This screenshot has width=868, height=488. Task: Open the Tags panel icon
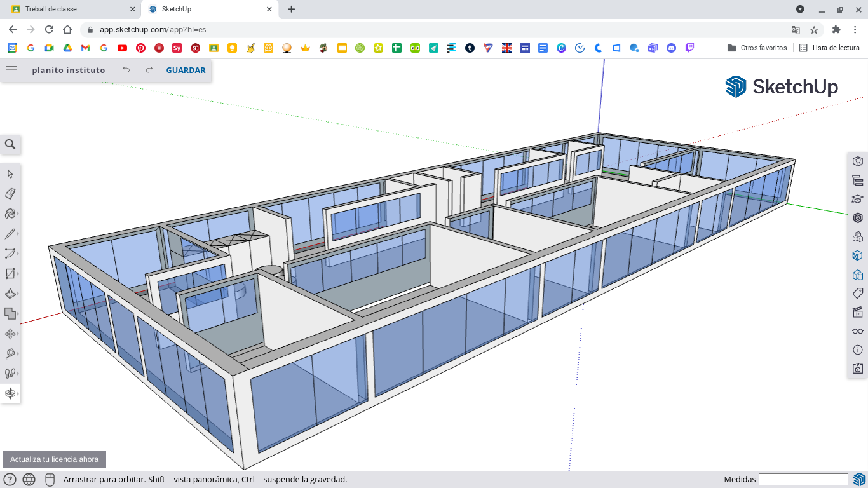click(x=857, y=293)
